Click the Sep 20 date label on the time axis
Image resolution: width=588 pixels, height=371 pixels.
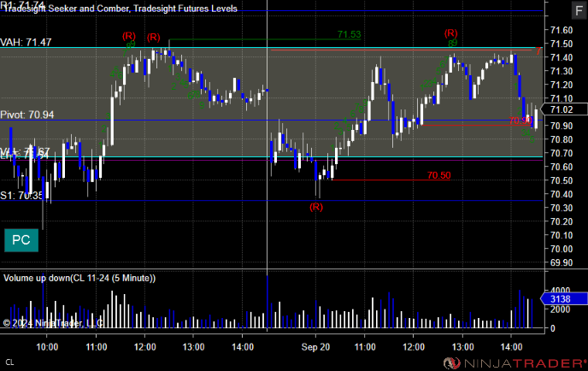pyautogui.click(x=315, y=347)
